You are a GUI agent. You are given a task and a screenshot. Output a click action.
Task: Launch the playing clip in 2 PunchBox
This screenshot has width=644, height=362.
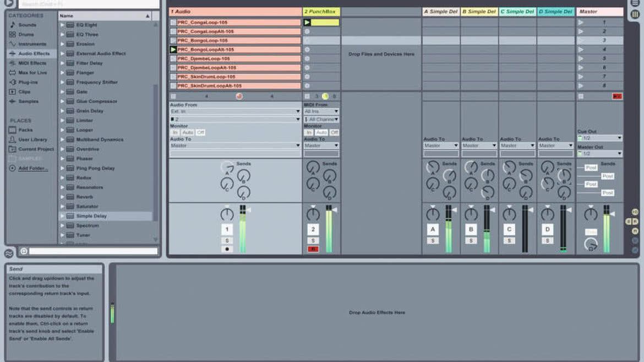(307, 23)
